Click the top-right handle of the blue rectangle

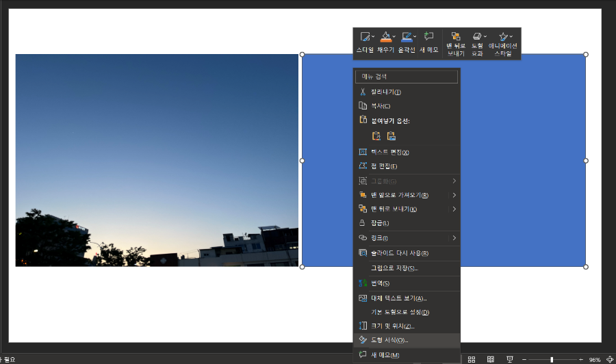586,55
